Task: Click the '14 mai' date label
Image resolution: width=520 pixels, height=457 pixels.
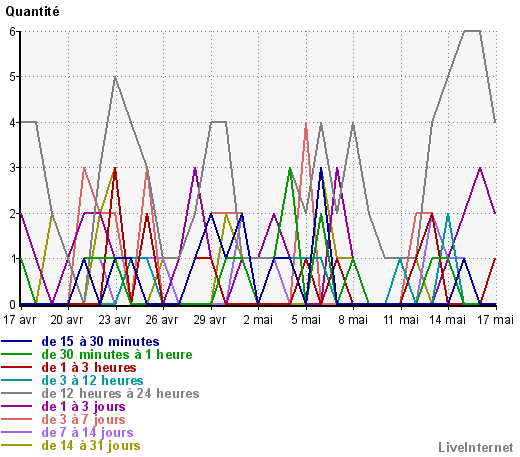Action: pyautogui.click(x=448, y=320)
